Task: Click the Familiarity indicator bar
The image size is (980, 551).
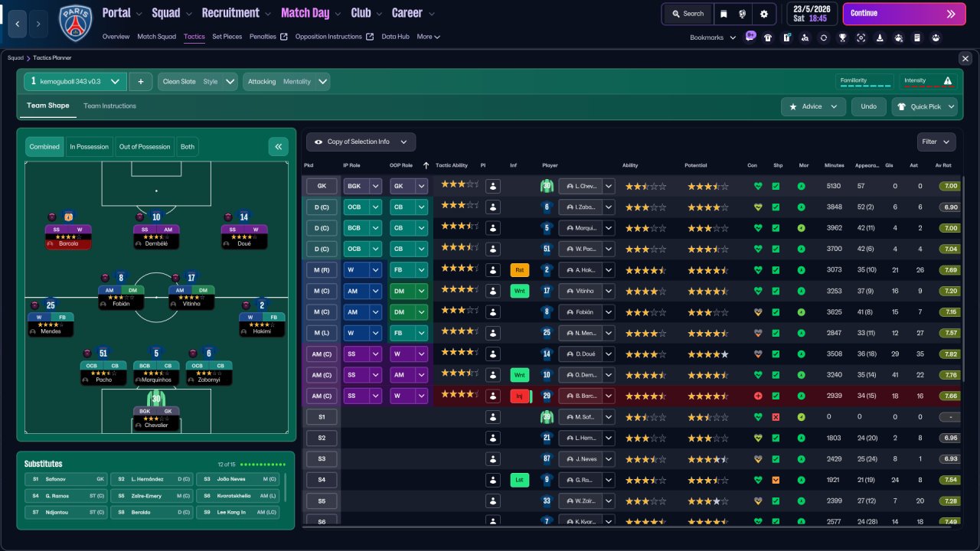Action: coord(866,82)
